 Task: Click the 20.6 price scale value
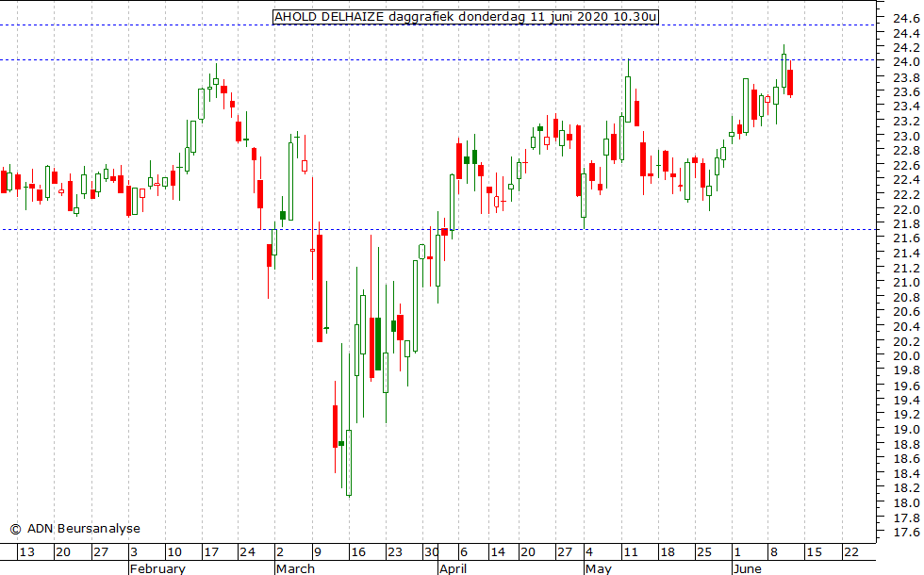[906, 312]
